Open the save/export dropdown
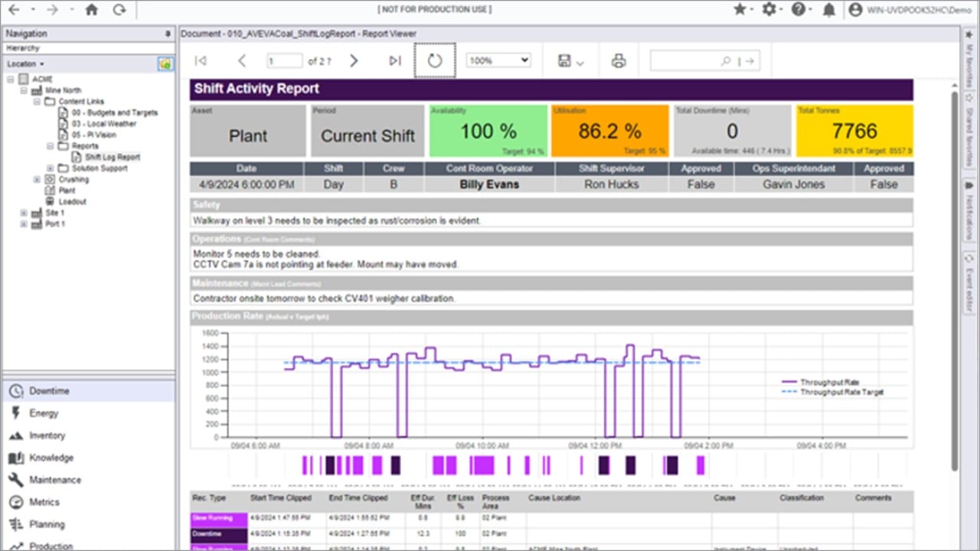Viewport: 980px width, 551px height. 572,61
